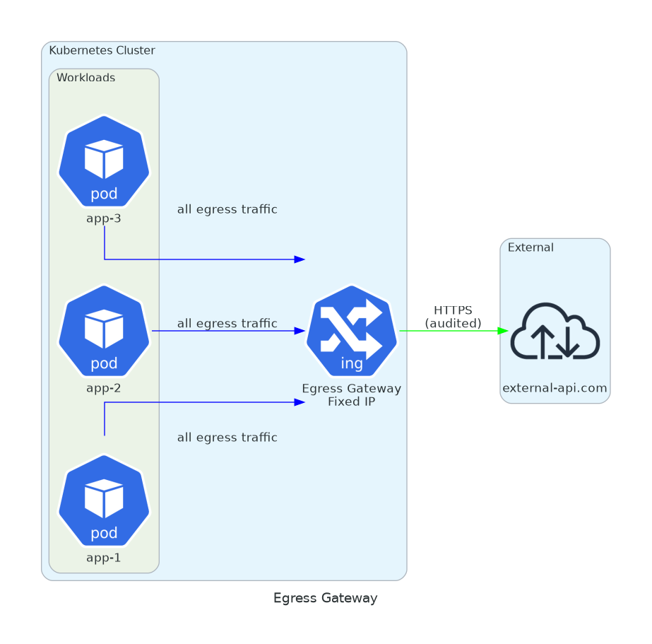652x644 pixels.
Task: Click the app-2 text label
Action: [x=104, y=387]
